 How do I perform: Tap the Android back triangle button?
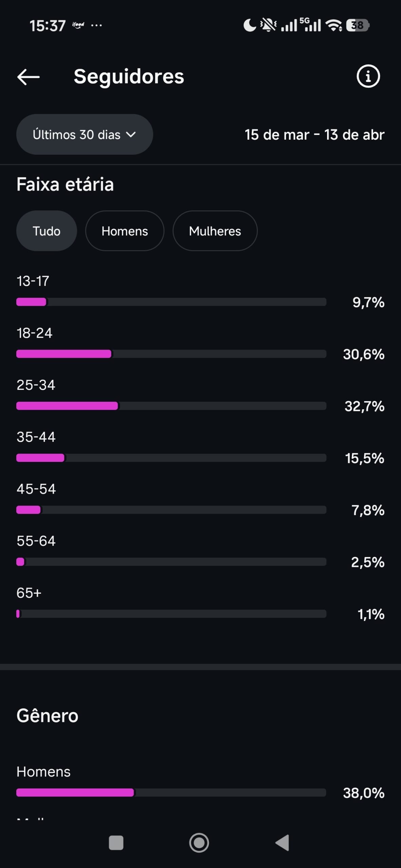point(282,843)
